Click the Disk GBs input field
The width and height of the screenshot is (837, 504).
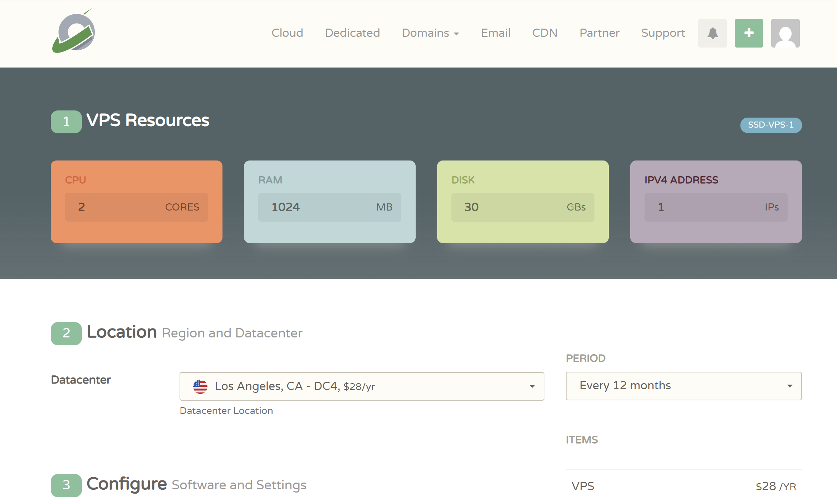pyautogui.click(x=523, y=207)
